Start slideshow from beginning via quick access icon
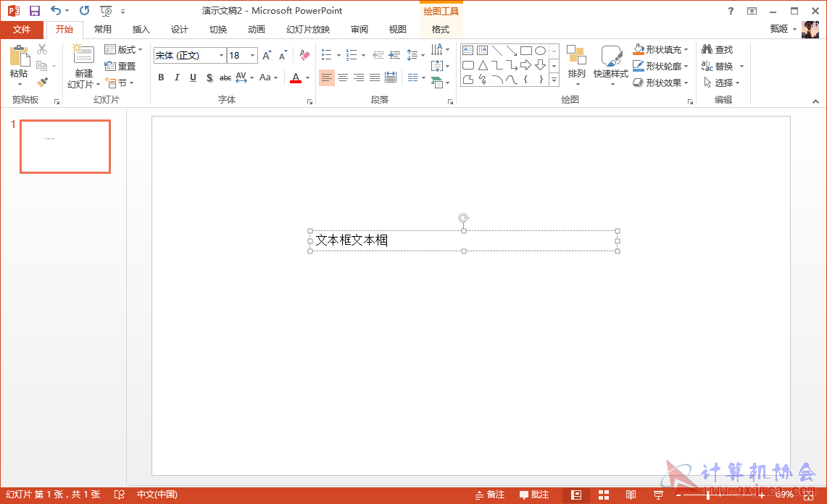Image resolution: width=827 pixels, height=504 pixels. (x=106, y=11)
